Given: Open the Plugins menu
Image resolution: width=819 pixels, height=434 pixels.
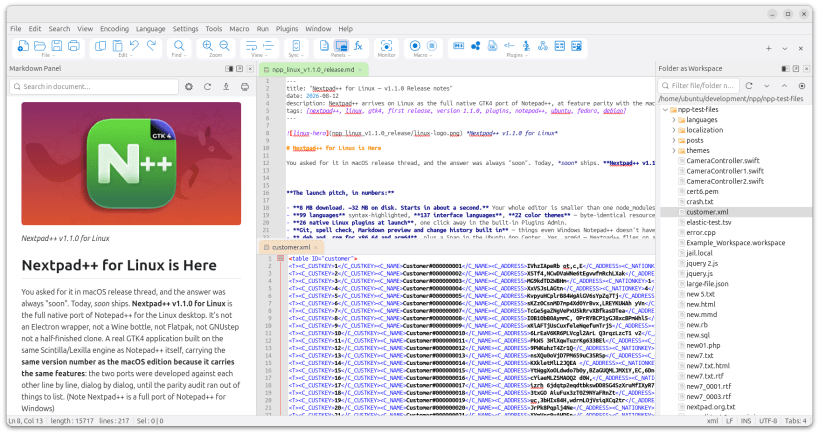Looking at the screenshot, I should coord(287,29).
